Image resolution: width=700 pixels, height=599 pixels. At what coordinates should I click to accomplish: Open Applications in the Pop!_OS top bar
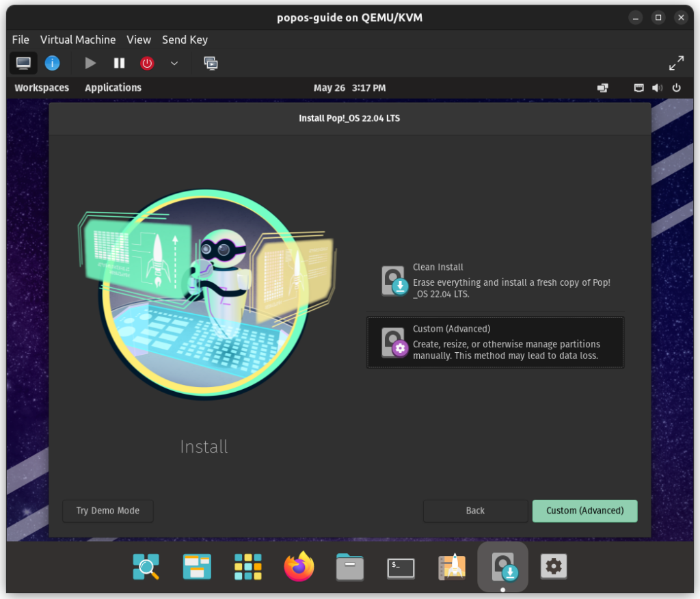pyautogui.click(x=113, y=88)
